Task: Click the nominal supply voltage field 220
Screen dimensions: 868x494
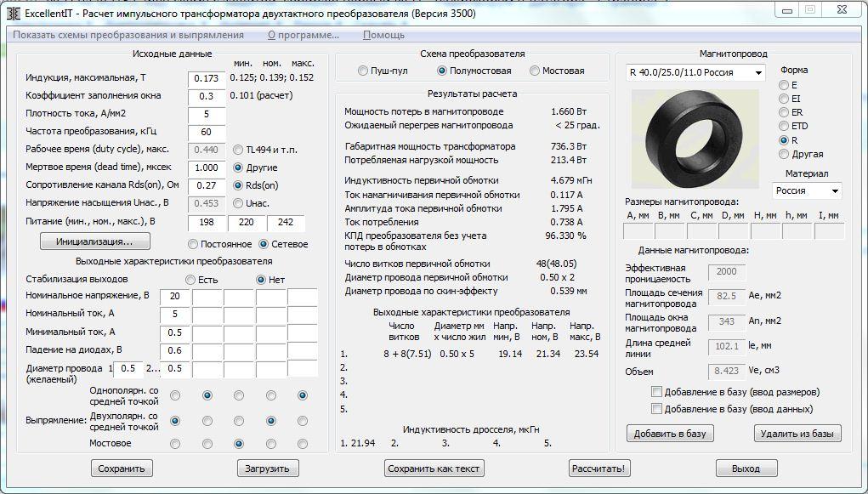Action: pos(246,223)
